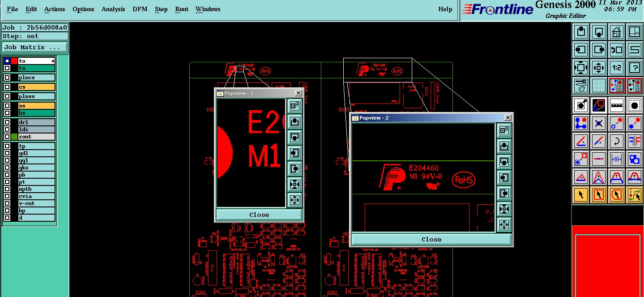
Task: Click the Job Matrix ... button
Action: (x=35, y=47)
